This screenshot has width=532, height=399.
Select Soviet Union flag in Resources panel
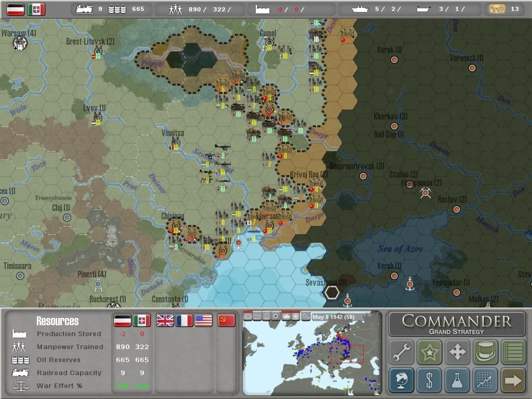click(227, 320)
